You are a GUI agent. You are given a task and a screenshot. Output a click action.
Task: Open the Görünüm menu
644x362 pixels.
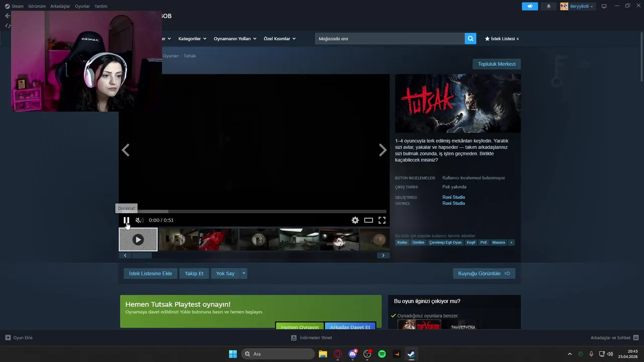[x=37, y=6]
